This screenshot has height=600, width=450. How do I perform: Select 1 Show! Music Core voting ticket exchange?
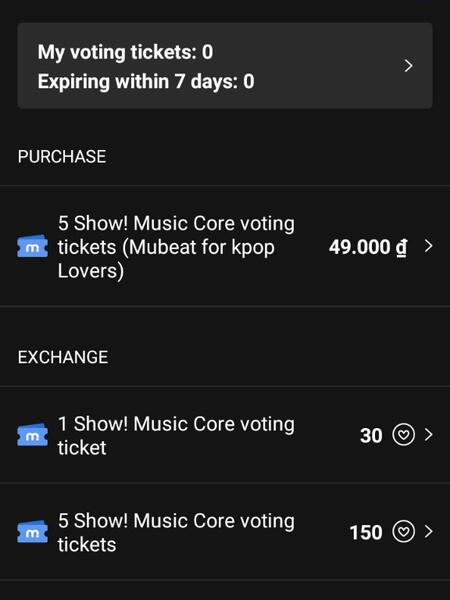225,435
